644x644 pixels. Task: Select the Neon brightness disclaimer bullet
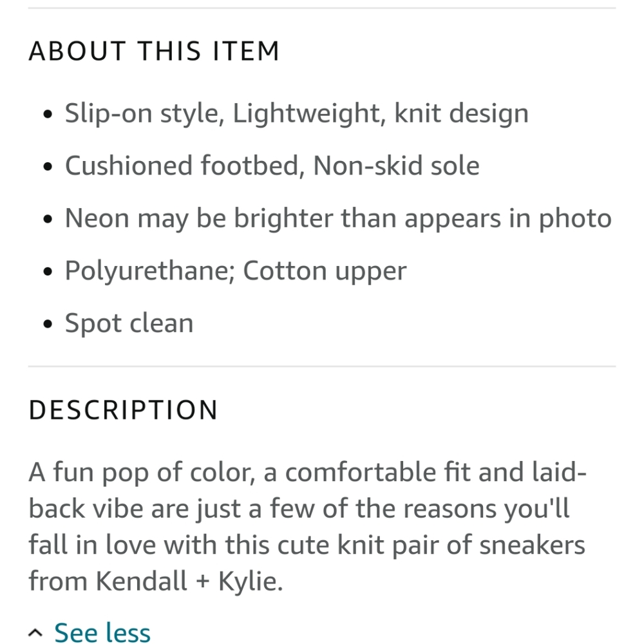338,218
